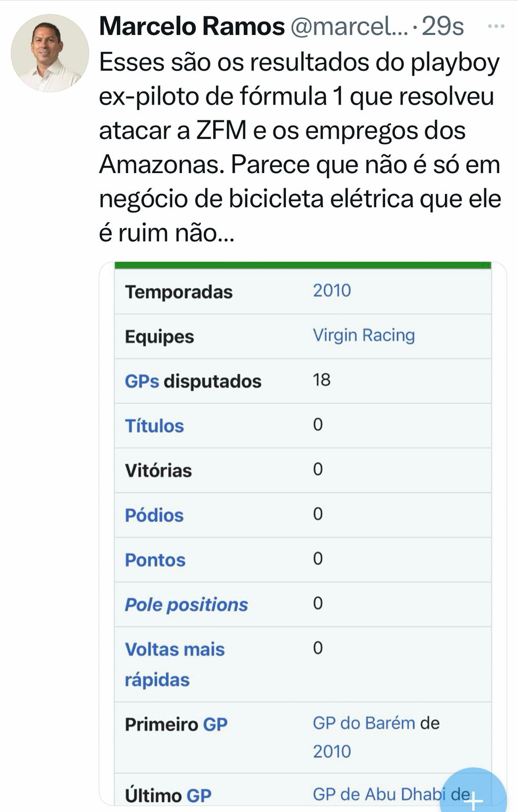Tap the tweet text to expand it
The width and height of the screenshot is (518, 812).
(300, 147)
